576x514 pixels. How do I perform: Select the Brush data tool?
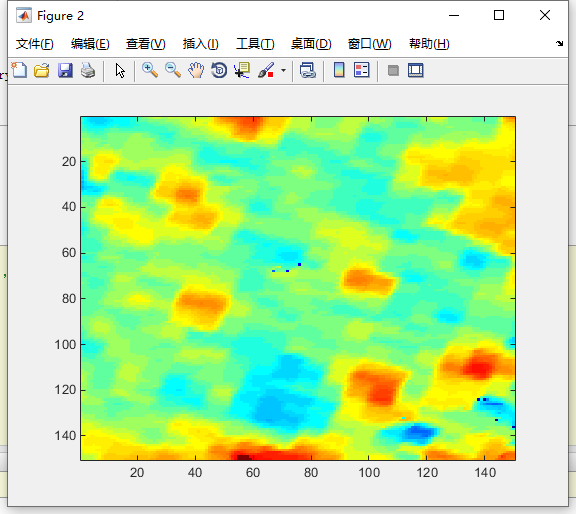pyautogui.click(x=266, y=70)
